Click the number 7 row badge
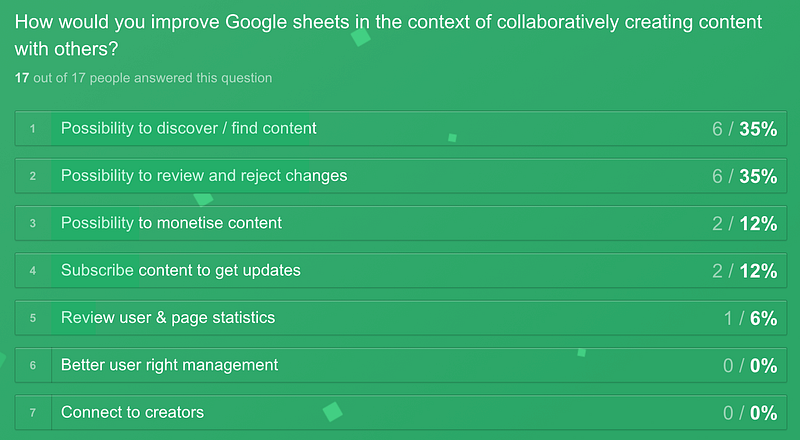The height and width of the screenshot is (440, 800). 33,413
